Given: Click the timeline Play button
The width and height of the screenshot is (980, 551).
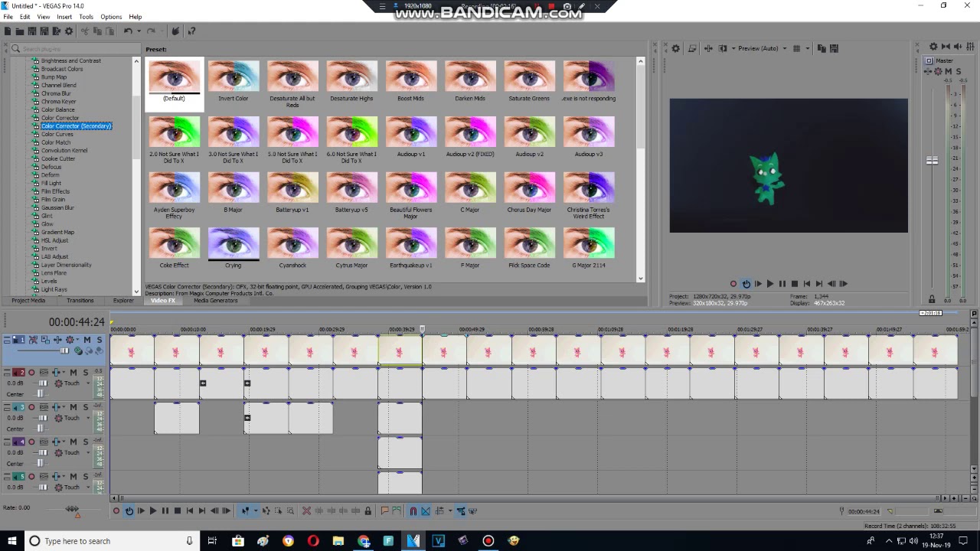Looking at the screenshot, I should (x=152, y=510).
